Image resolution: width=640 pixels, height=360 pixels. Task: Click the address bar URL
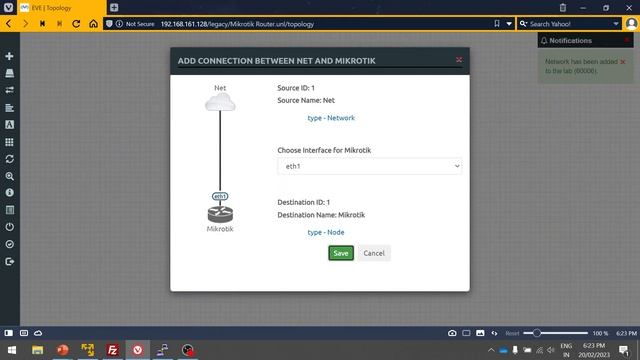point(237,24)
